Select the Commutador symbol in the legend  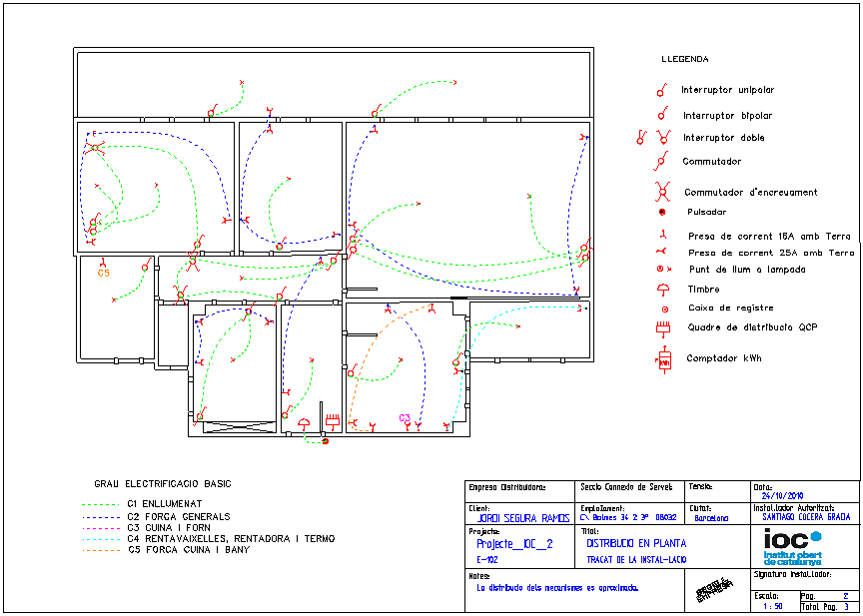661,161
